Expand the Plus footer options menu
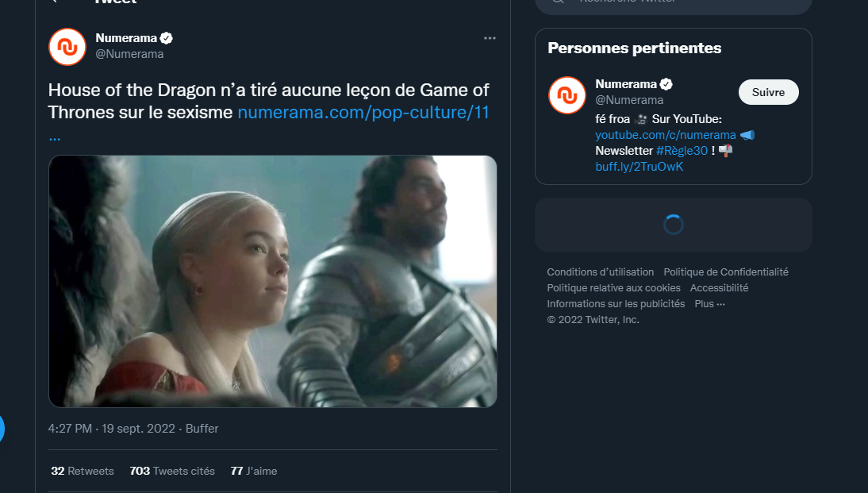Image resolution: width=868 pixels, height=493 pixels. [x=709, y=303]
